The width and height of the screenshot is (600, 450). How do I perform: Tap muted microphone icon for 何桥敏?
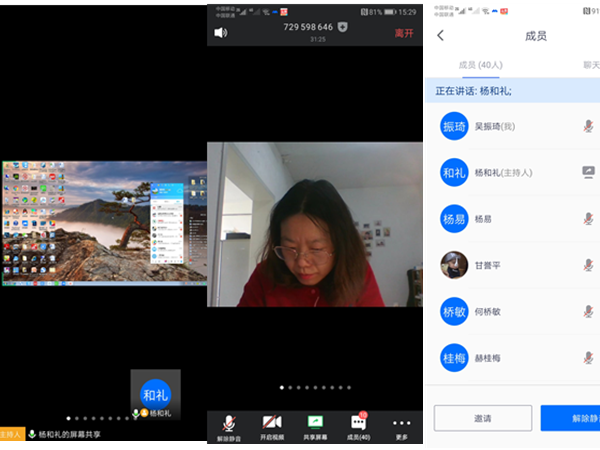pos(589,311)
